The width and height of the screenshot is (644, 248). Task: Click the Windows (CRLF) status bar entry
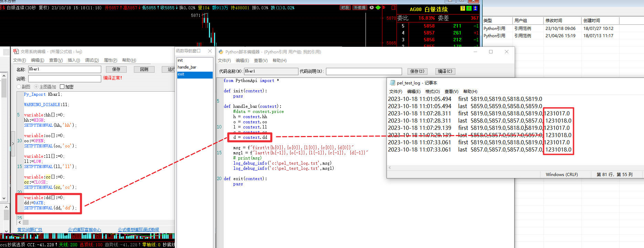(562, 175)
